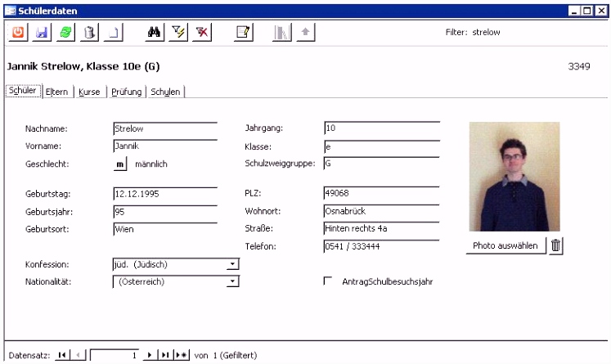
Task: Switch to the Eltern tab
Action: click(57, 92)
